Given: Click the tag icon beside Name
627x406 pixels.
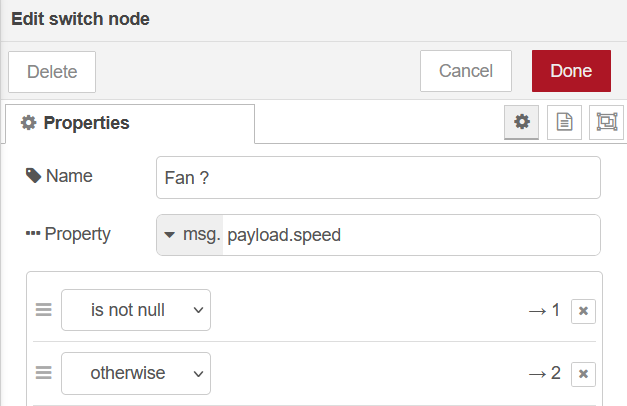Looking at the screenshot, I should (34, 176).
